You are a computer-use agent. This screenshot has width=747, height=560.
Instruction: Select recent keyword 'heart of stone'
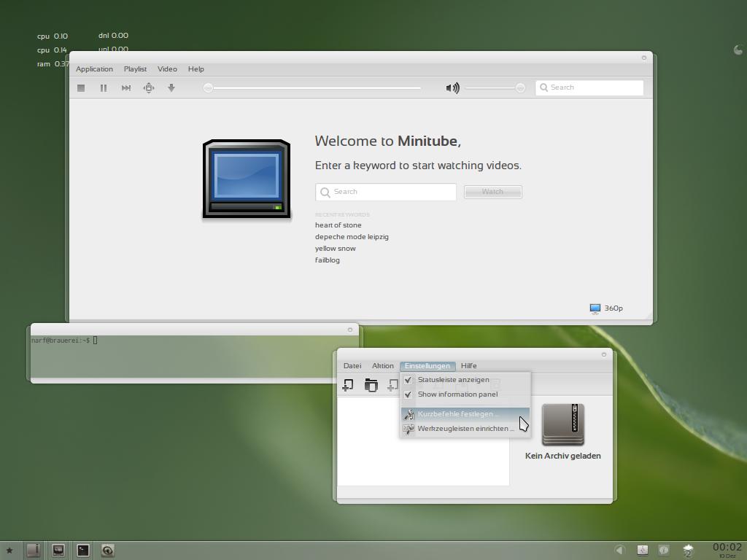[x=338, y=225]
